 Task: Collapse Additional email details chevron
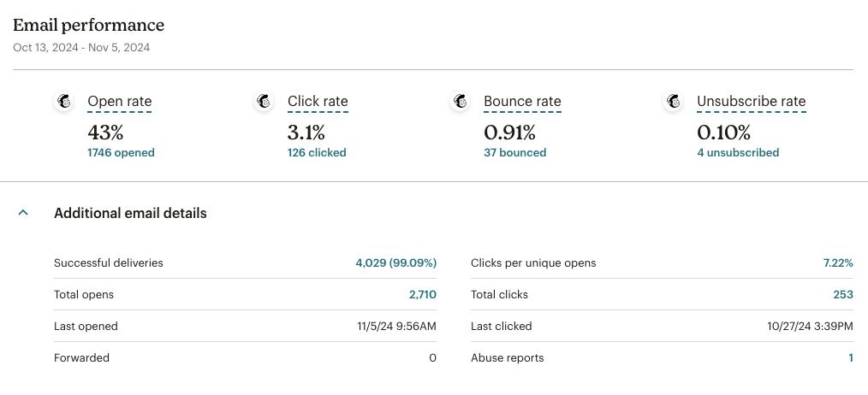23,213
